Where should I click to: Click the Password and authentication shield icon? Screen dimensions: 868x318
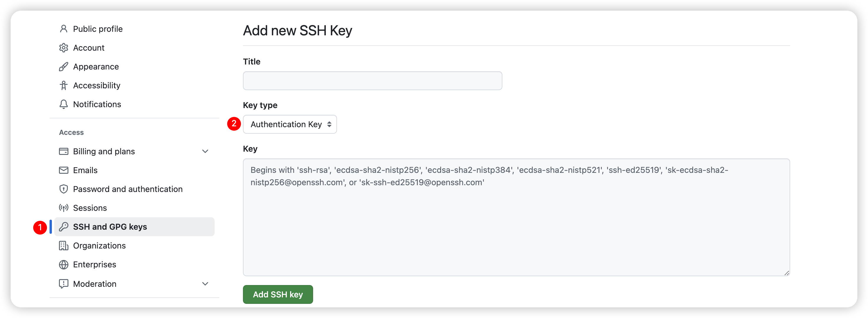point(64,189)
